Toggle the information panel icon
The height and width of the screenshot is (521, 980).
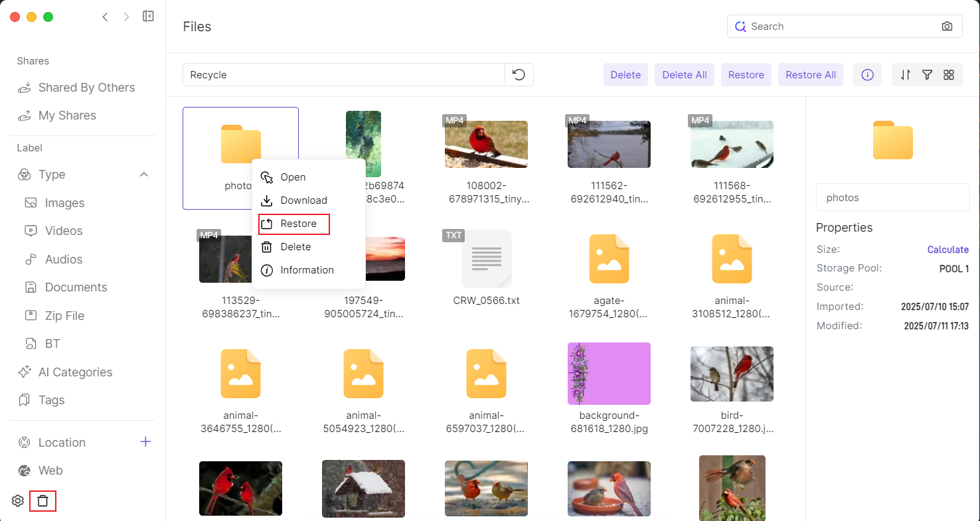[867, 75]
